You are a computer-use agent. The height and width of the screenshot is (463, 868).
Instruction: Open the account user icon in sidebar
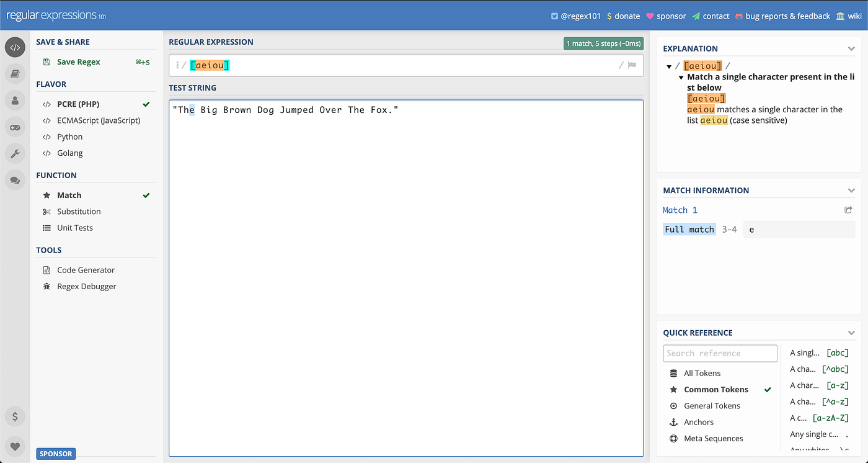tap(15, 101)
